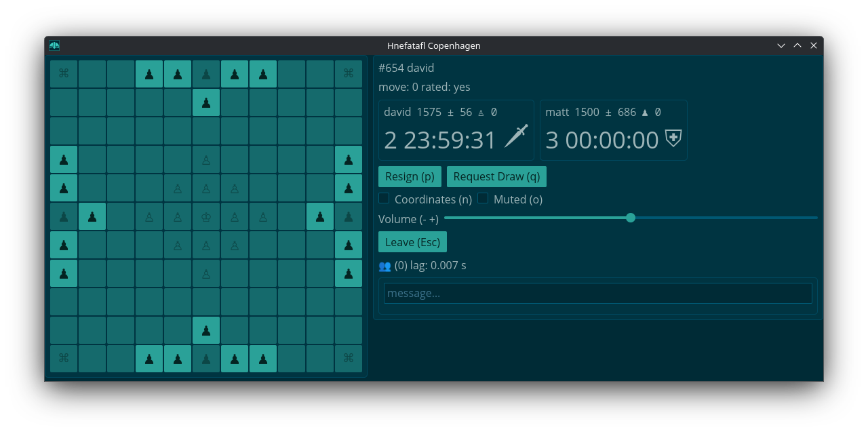Enable the Coordinates checkbox

pyautogui.click(x=384, y=199)
